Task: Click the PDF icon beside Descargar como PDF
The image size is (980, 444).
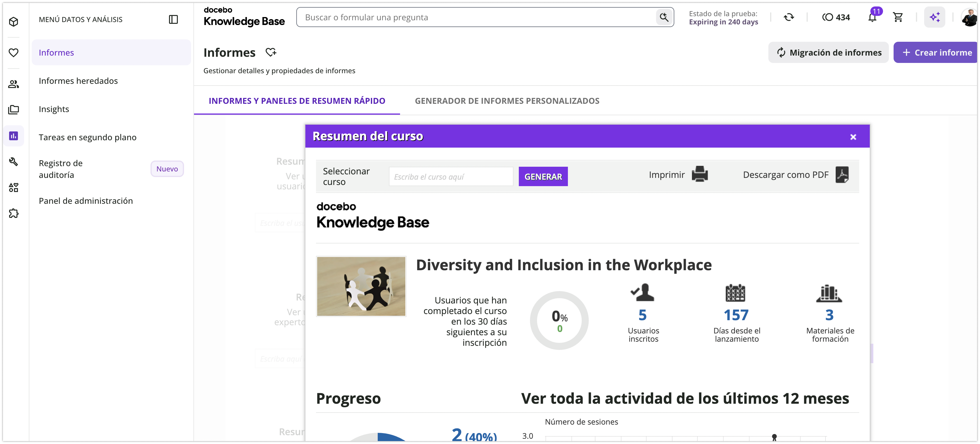Action: (x=842, y=175)
